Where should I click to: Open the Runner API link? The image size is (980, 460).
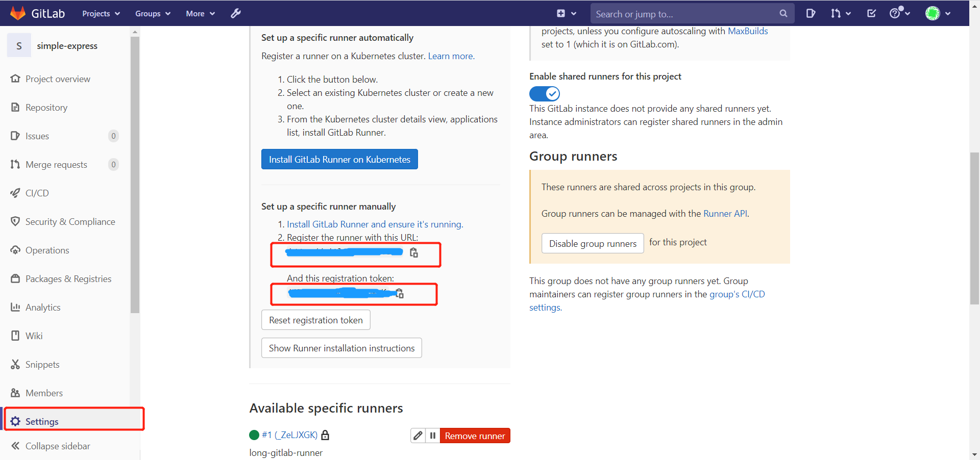(725, 214)
